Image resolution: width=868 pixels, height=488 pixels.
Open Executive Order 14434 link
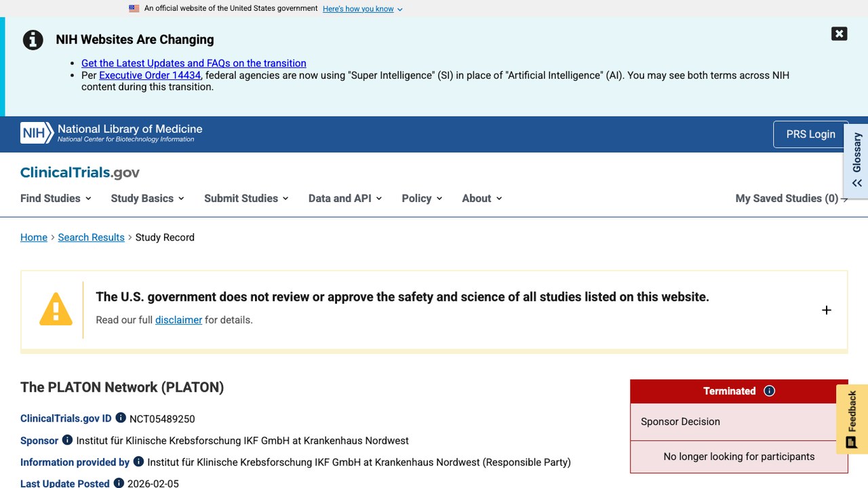point(150,75)
